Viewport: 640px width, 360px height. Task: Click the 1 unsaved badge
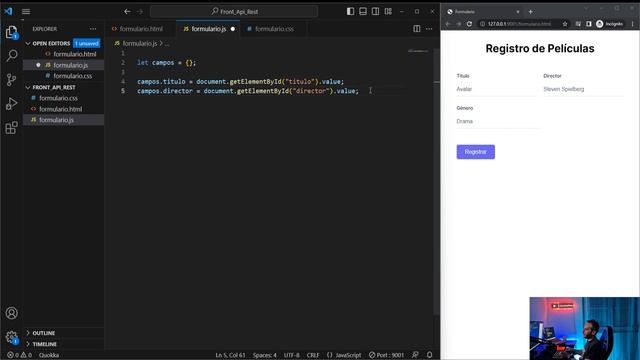(x=87, y=43)
